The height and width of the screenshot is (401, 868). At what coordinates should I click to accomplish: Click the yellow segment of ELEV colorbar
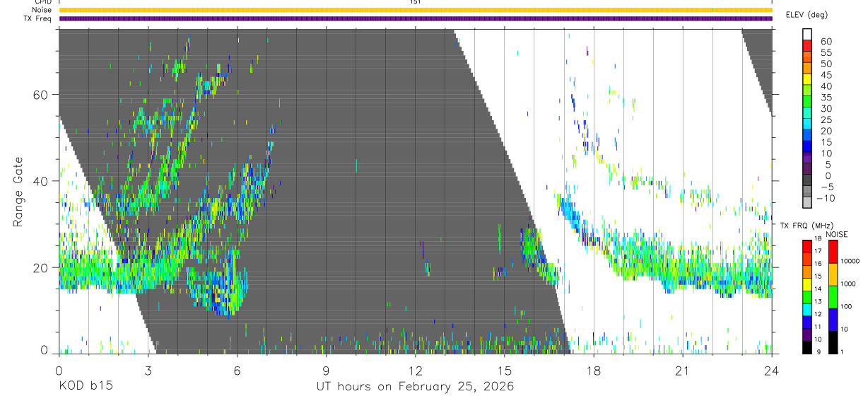coord(807,79)
